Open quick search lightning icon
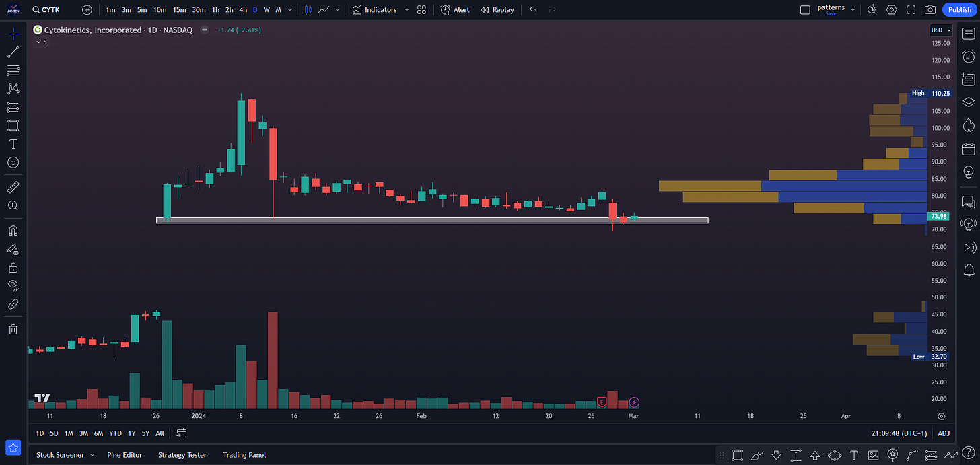 (872, 10)
